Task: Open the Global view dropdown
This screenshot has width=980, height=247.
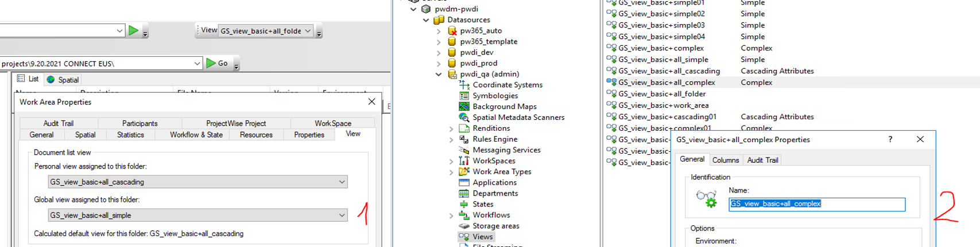Action: point(342,215)
